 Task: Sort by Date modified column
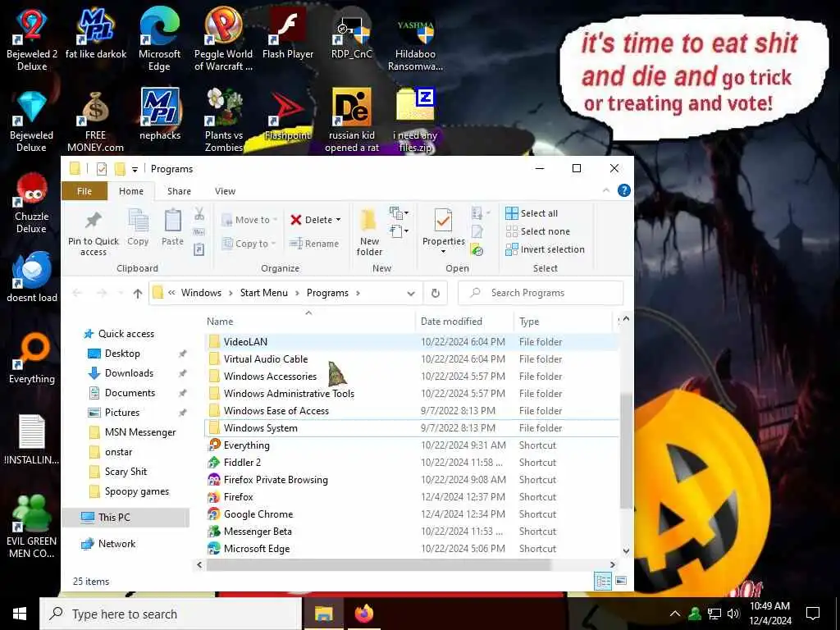coord(464,322)
